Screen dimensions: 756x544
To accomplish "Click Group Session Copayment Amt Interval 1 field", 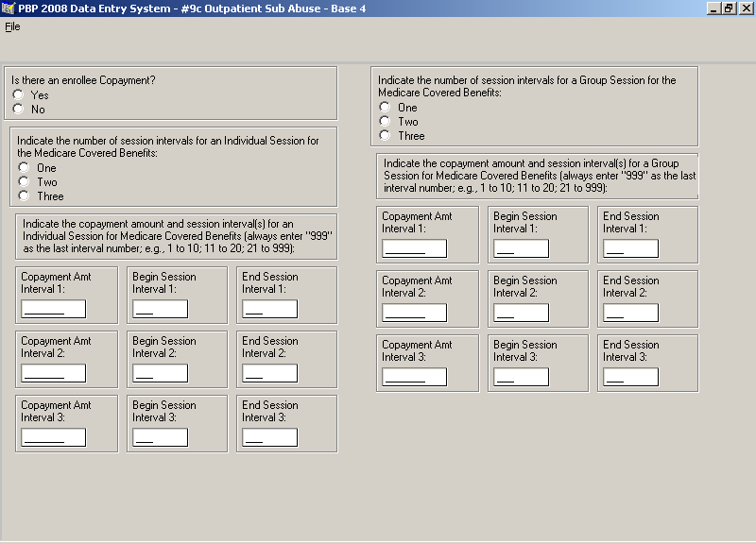I will [415, 248].
